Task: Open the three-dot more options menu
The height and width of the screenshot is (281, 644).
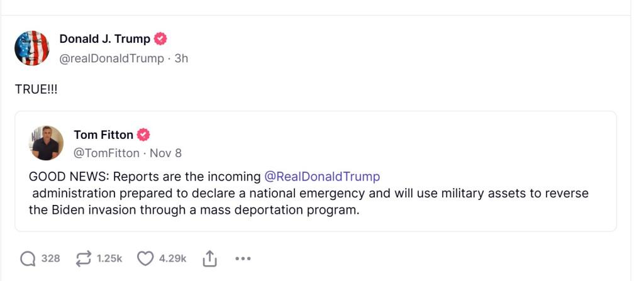Action: coord(243,258)
